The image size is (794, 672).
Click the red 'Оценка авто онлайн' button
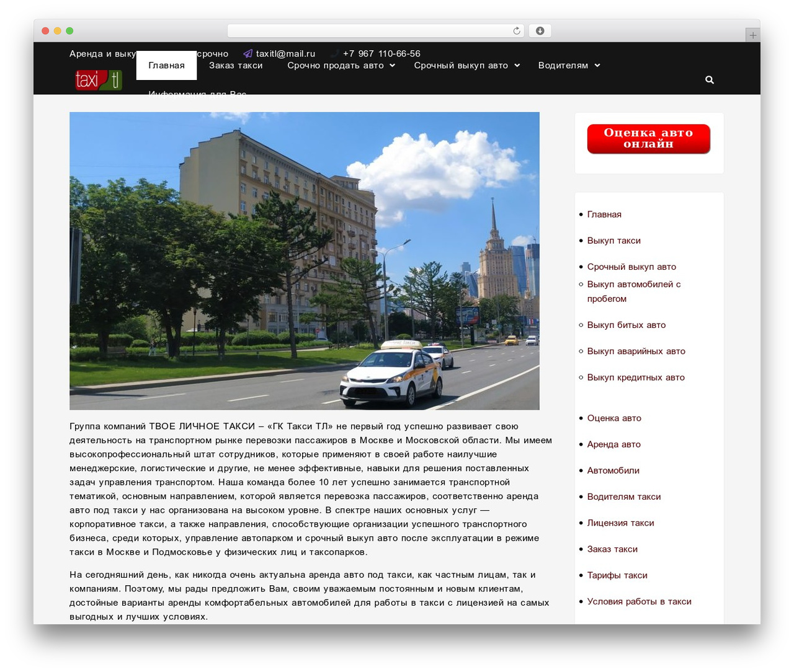point(649,138)
